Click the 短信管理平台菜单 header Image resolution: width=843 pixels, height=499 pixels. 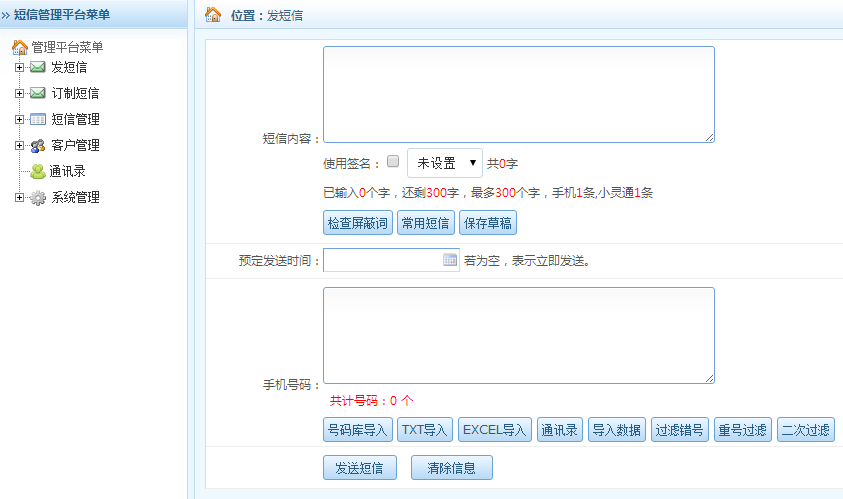click(x=62, y=15)
